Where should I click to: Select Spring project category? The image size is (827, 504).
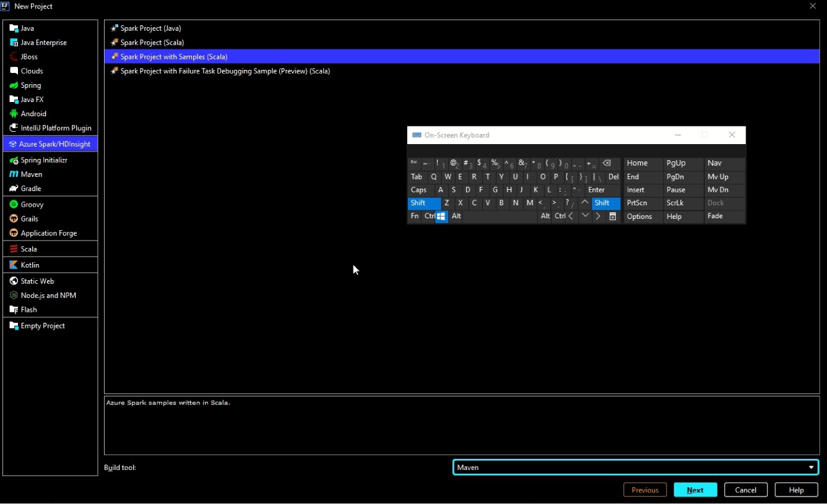[x=50, y=85]
